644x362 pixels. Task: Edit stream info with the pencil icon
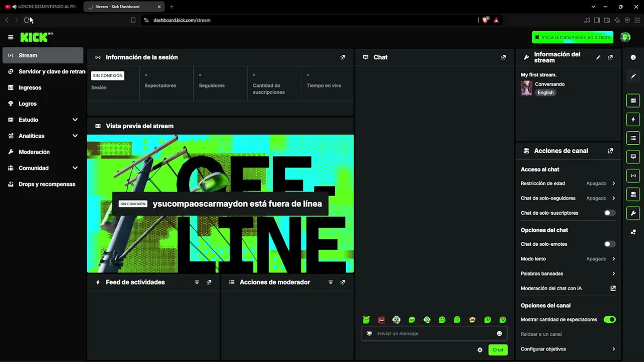(x=598, y=57)
